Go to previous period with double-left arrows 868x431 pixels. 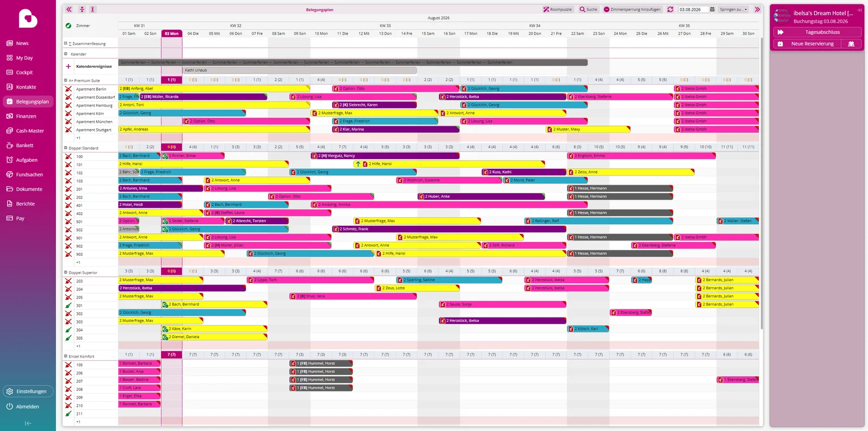coord(69,9)
